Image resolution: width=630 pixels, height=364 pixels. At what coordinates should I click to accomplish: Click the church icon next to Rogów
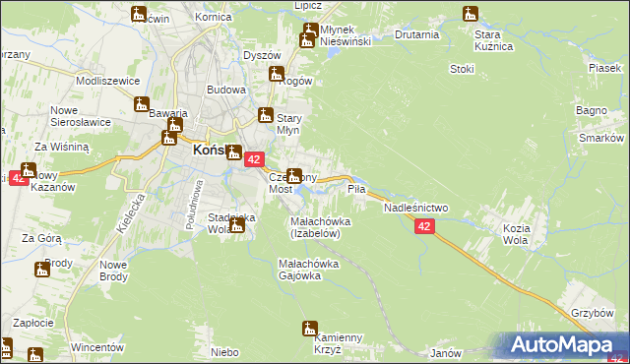[x=276, y=74]
